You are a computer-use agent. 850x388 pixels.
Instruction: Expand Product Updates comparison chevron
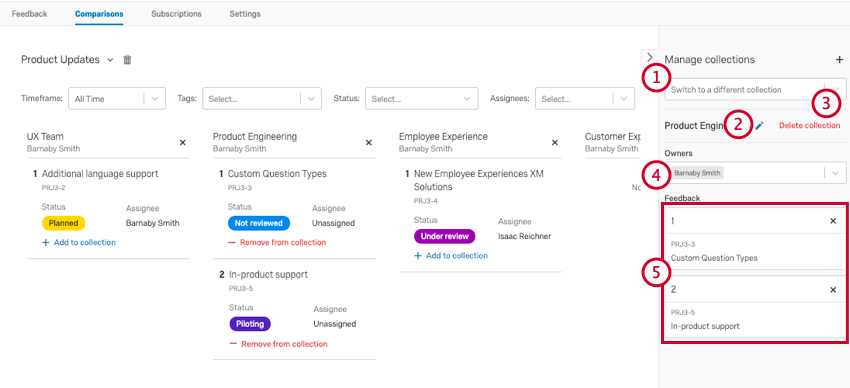pos(110,60)
